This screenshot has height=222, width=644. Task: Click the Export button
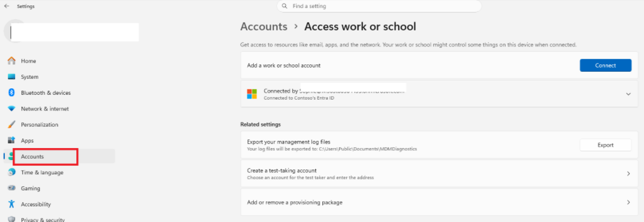point(605,145)
